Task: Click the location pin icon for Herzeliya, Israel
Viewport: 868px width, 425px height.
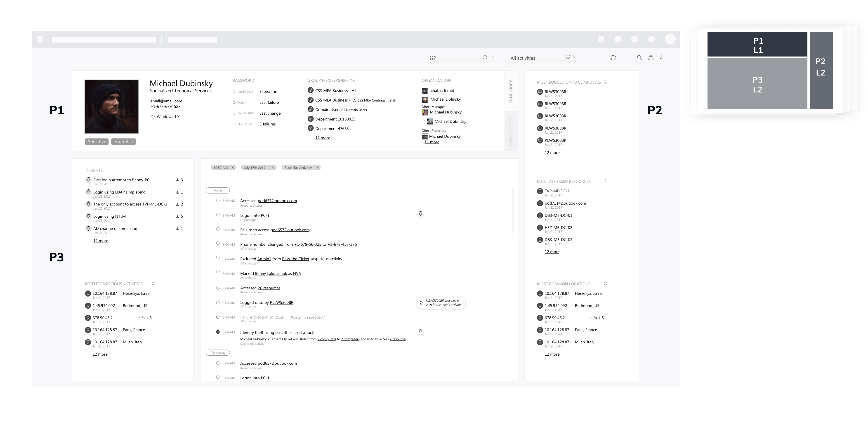Action: [88, 294]
